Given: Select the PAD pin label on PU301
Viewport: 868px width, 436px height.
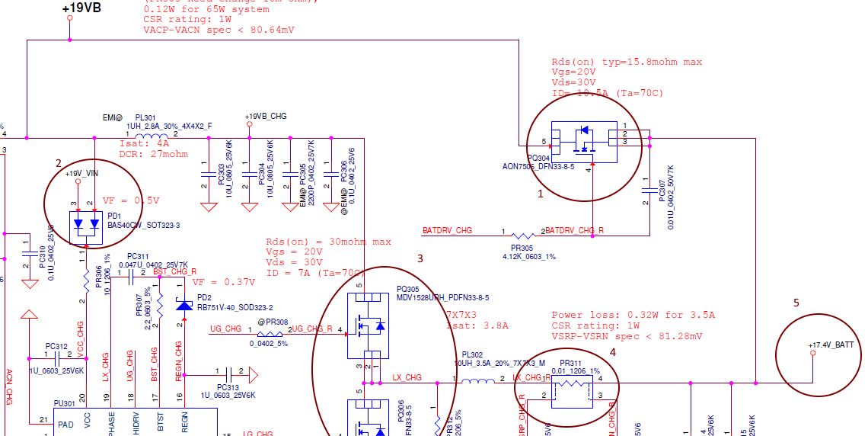Looking at the screenshot, I should pos(65,425).
